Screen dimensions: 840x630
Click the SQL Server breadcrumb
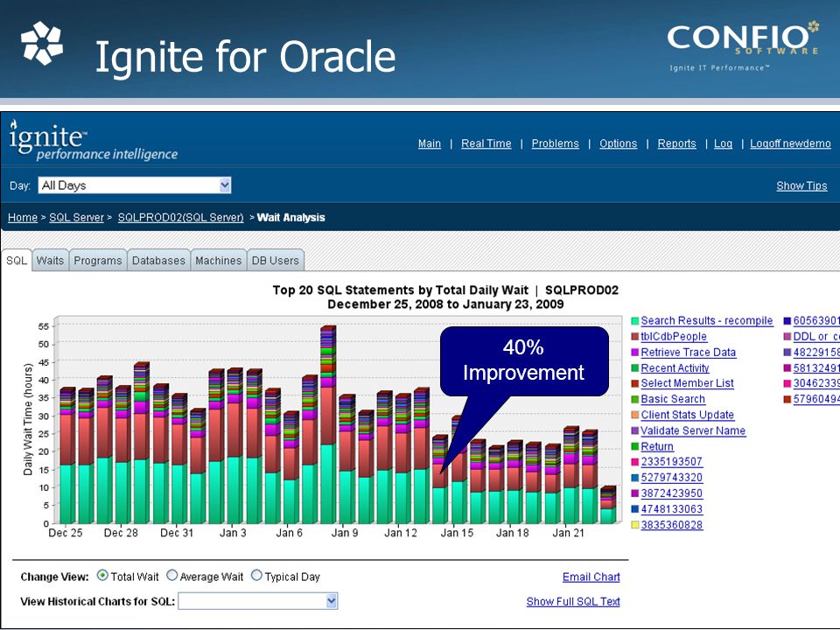coord(77,218)
